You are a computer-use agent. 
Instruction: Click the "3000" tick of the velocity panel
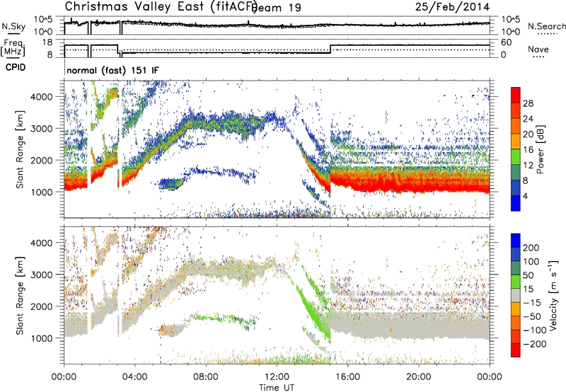(x=42, y=275)
